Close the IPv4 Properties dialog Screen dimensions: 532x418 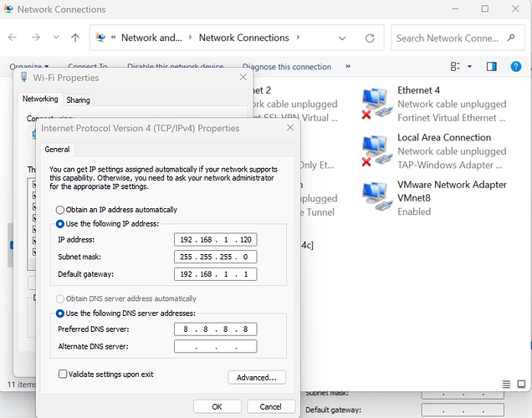point(290,128)
